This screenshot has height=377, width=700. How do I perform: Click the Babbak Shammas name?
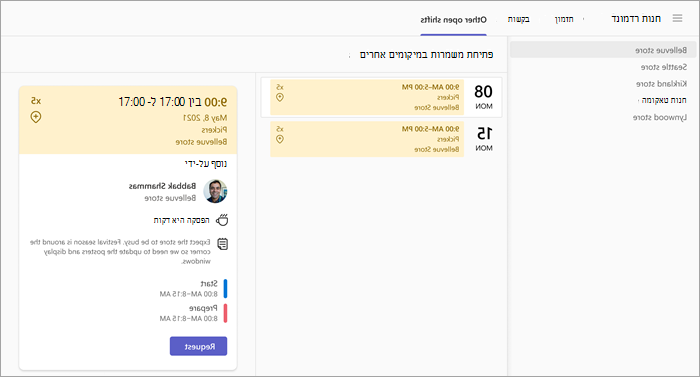162,186
